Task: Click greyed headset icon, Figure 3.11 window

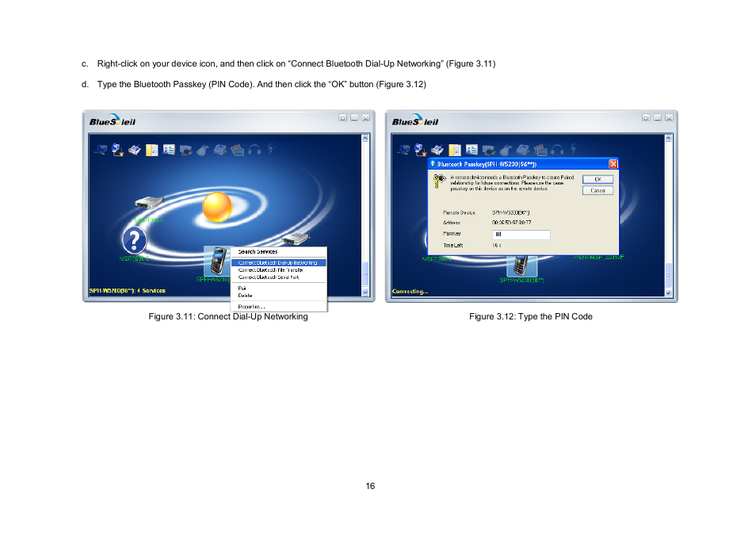Action: pyautogui.click(x=272, y=150)
